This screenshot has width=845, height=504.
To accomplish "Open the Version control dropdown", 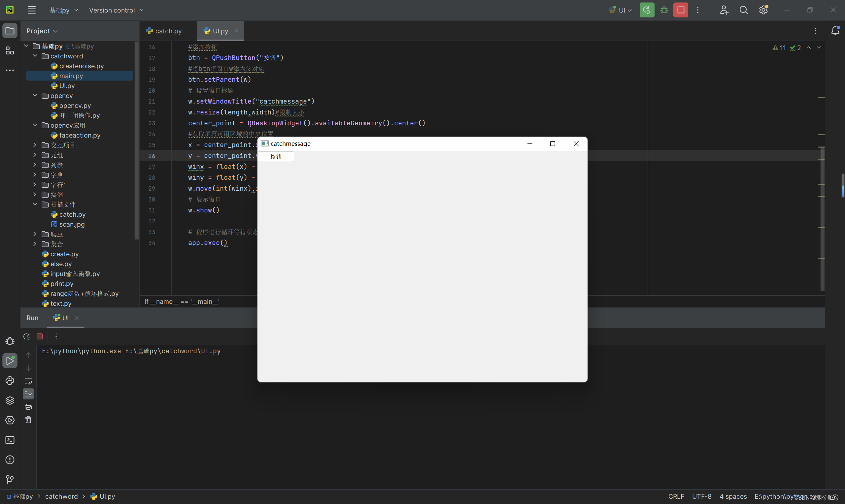I will click(116, 10).
